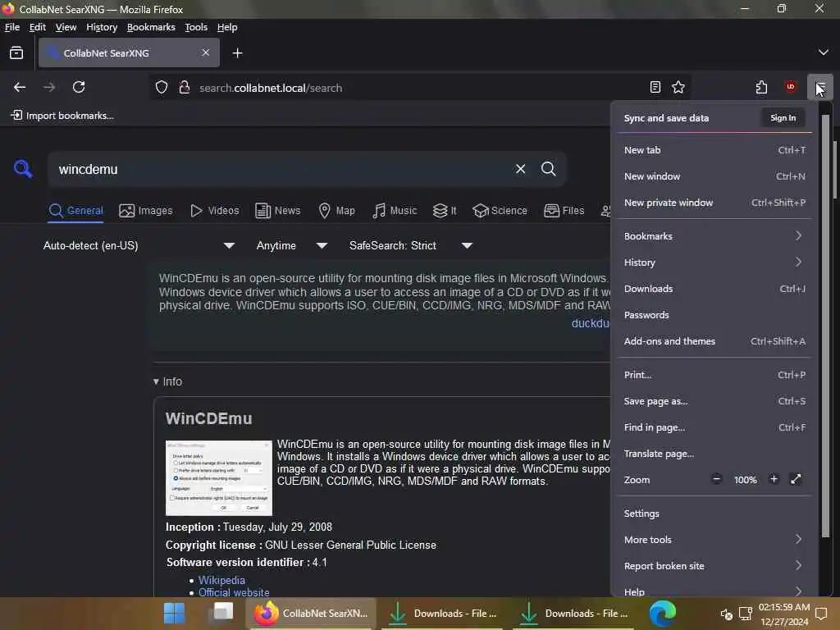Select Save page as menu item
Viewport: 840px width, 630px height.
pos(714,401)
